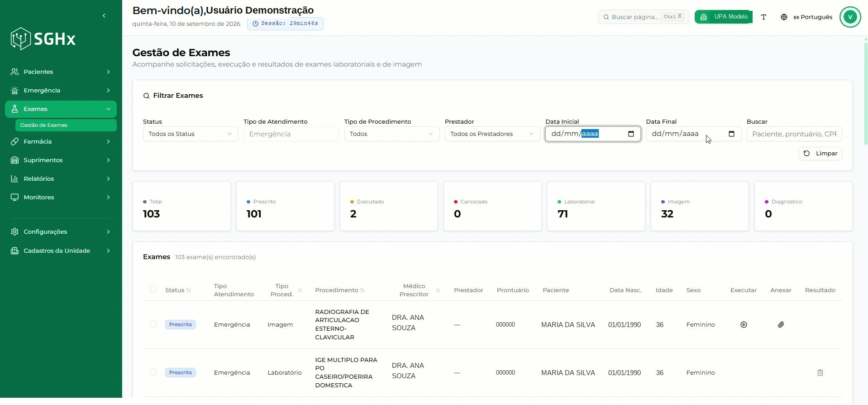
Task: Check the IGE MULTIPLO row checkbox
Action: [153, 372]
